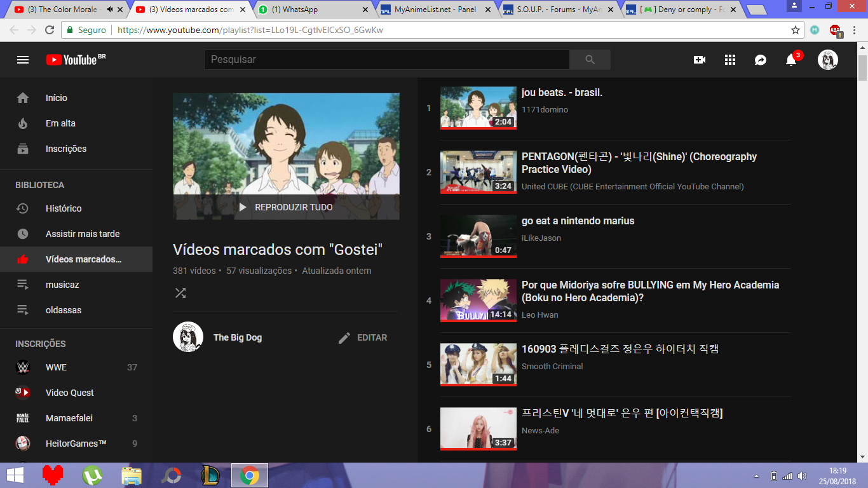The width and height of the screenshot is (868, 488).
Task: Open uTorrent from the taskbar
Action: [92, 475]
